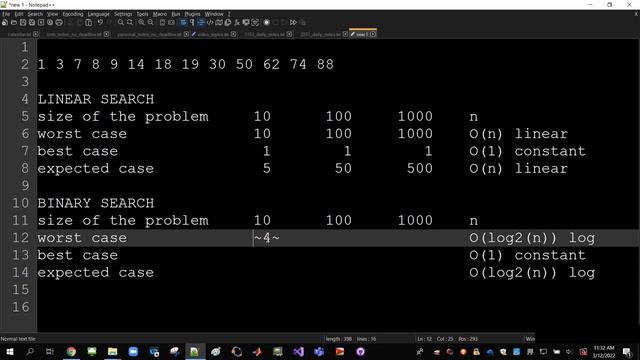
Task: Click the Paste toolbar icon
Action: [x=89, y=23]
